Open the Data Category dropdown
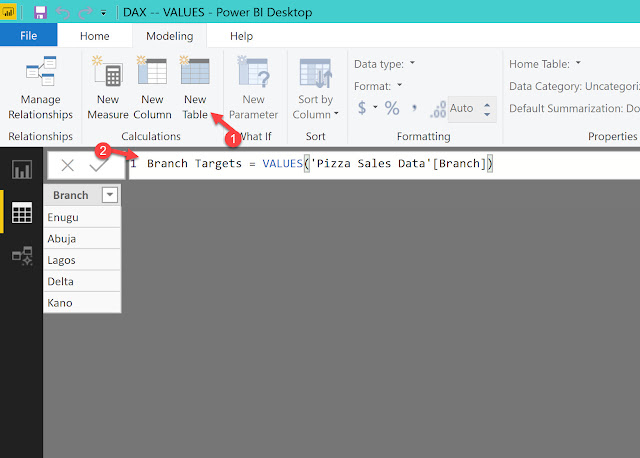 click(x=574, y=86)
